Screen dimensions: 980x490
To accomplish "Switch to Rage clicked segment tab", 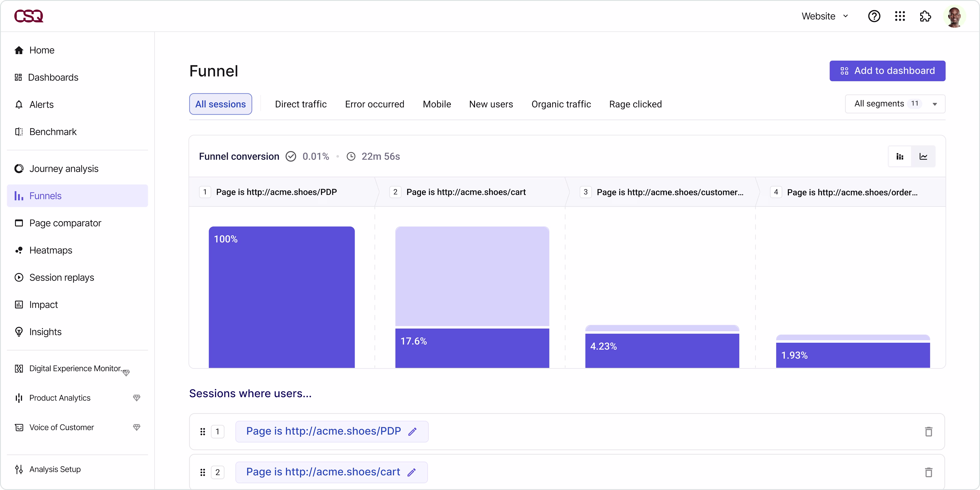I will click(x=635, y=104).
